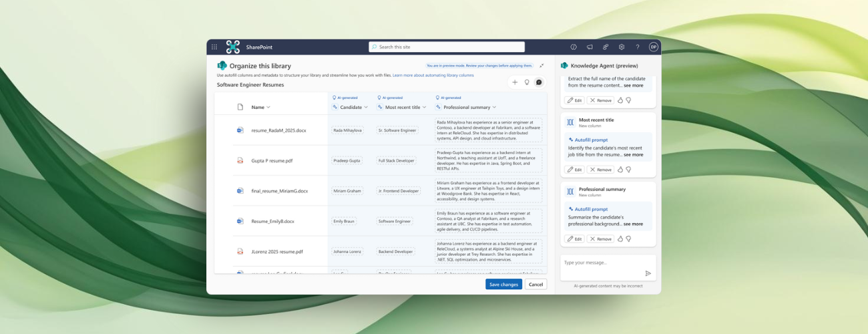The image size is (868, 334).
Task: Click the Word icon for final_resume_MiriamG.docx
Action: pos(240,190)
